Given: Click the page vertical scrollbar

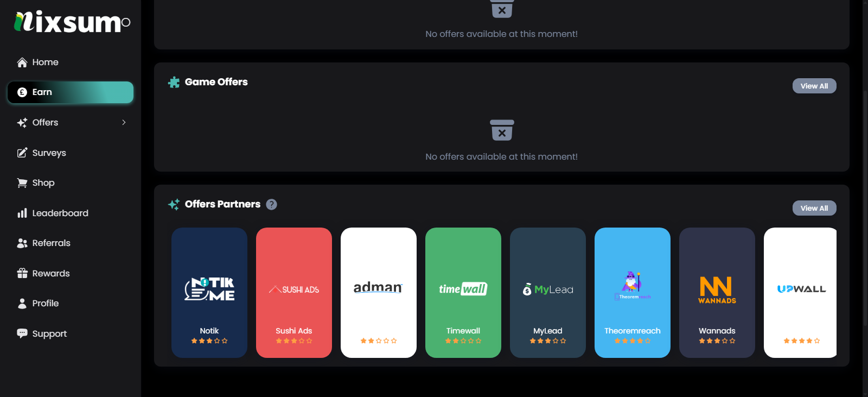Looking at the screenshot, I should tap(865, 217).
